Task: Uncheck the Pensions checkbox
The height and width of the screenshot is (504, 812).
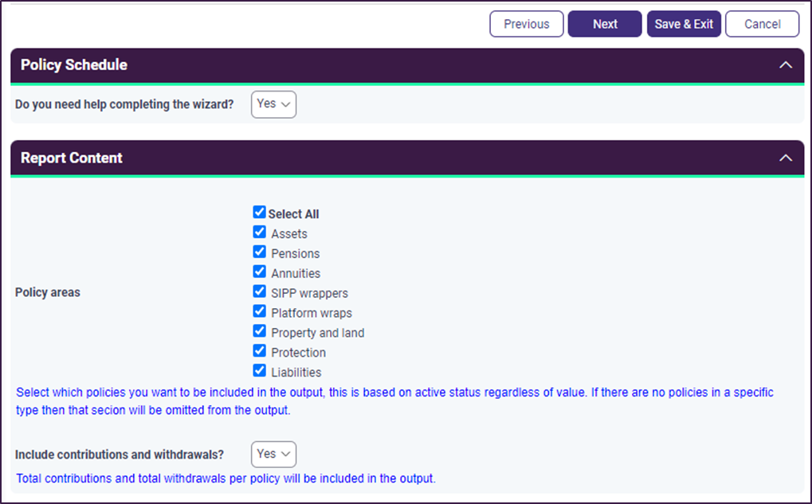Action: tap(259, 252)
